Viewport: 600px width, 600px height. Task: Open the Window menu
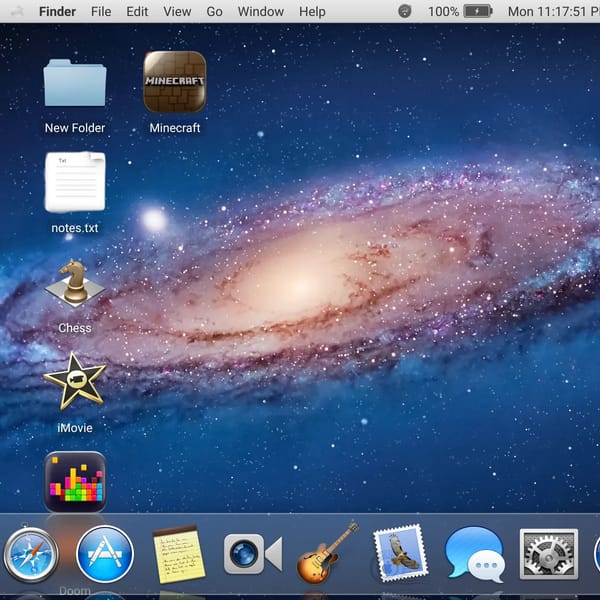(x=261, y=11)
